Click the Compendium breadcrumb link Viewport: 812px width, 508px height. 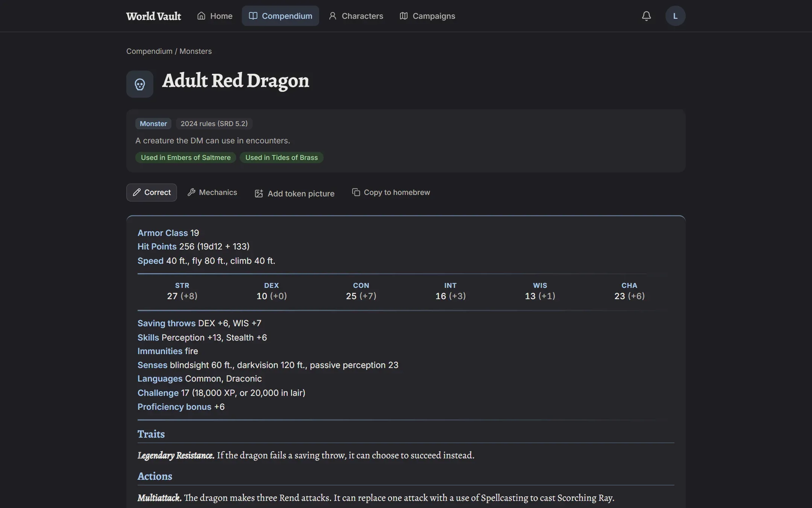click(x=149, y=51)
